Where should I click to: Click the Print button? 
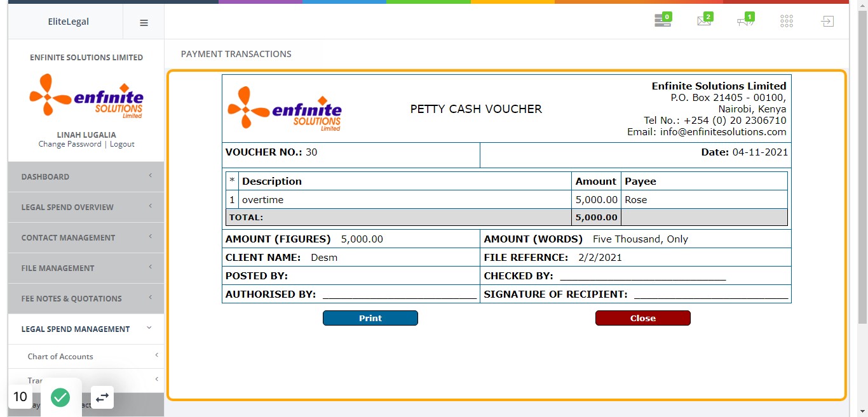click(370, 318)
